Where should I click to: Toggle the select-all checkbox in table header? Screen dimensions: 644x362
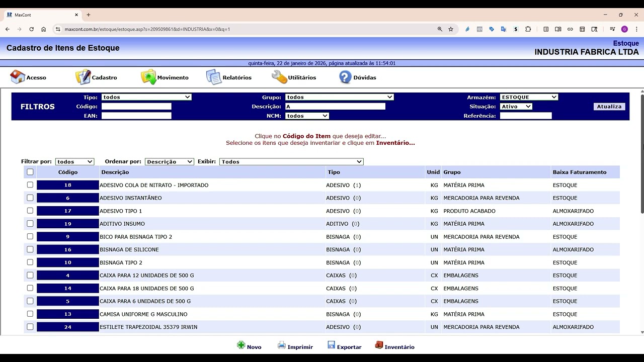[x=30, y=172]
